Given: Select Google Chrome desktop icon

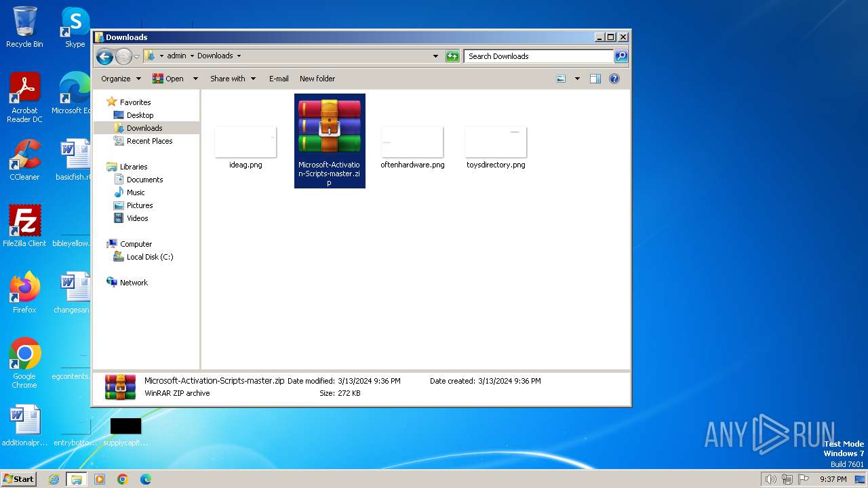Looking at the screenshot, I should [24, 363].
